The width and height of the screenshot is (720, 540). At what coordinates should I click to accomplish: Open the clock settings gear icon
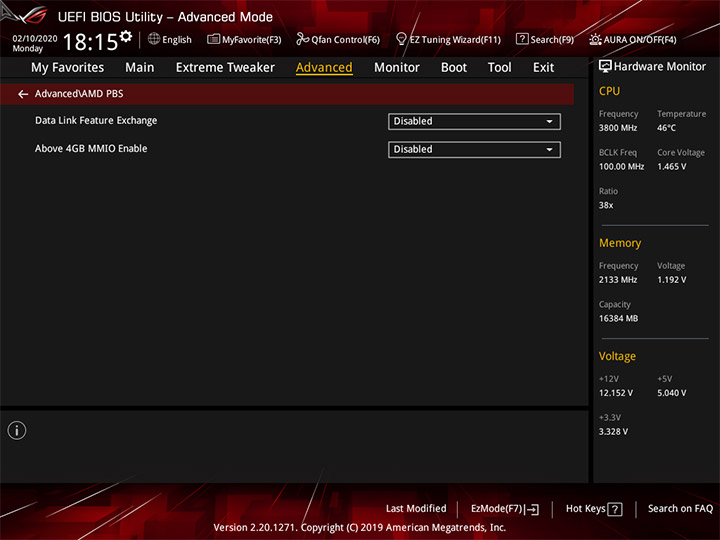tap(125, 36)
